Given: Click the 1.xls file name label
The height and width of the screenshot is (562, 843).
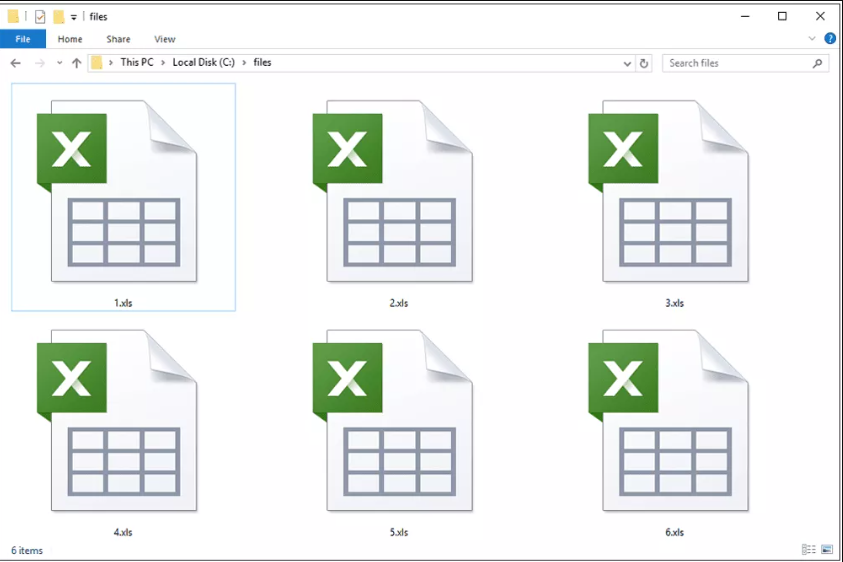Looking at the screenshot, I should [123, 303].
